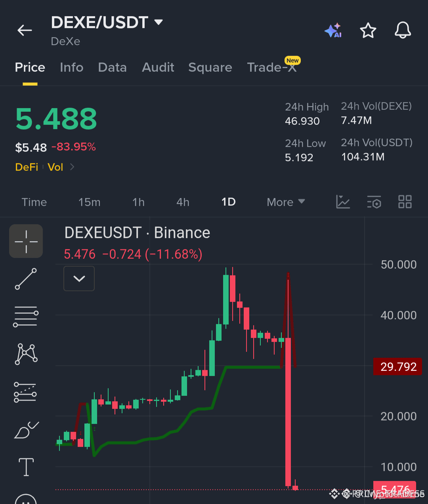Expand the DeFi Vol tags arrow

[x=72, y=167]
